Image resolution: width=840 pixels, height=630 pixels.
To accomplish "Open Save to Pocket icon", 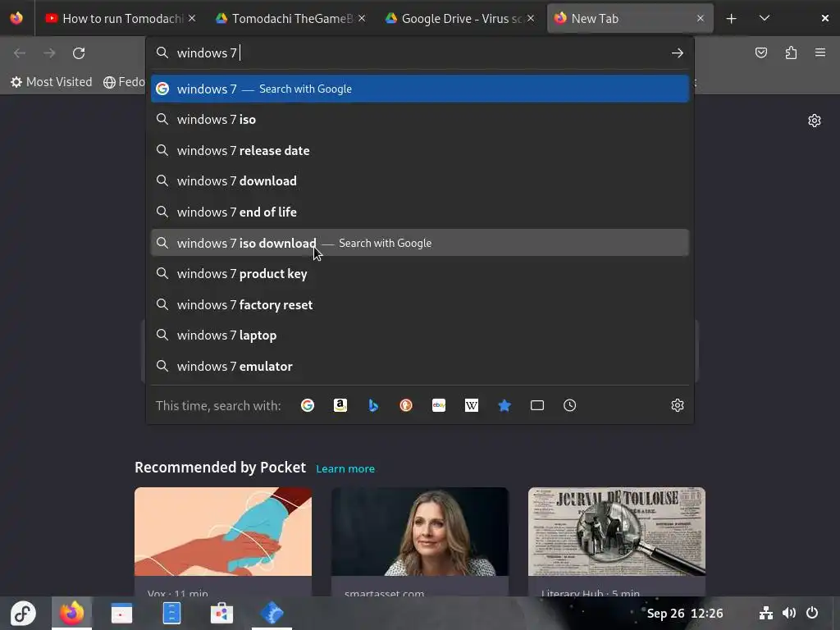I will point(761,52).
